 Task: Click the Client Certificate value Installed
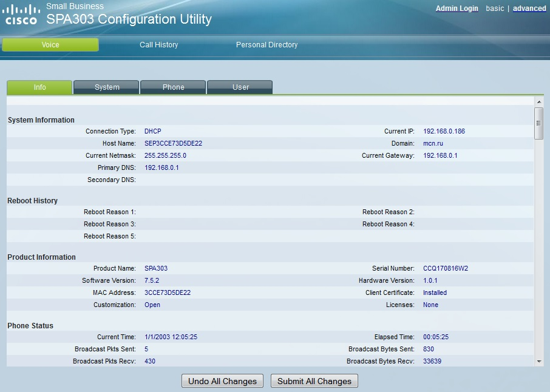point(435,292)
